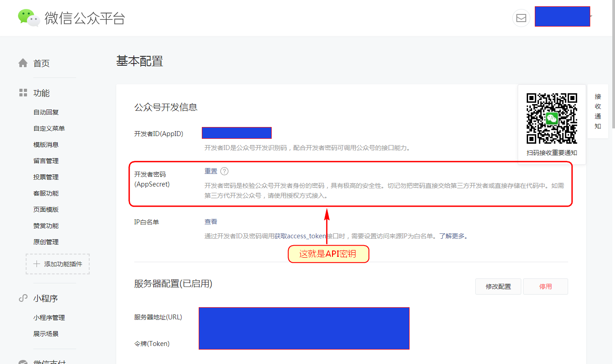Image resolution: width=615 pixels, height=364 pixels.
Task: Click the 令牌(Token) label
Action: pyautogui.click(x=152, y=344)
